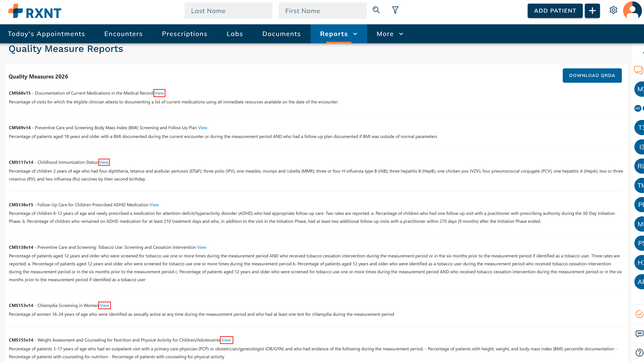This screenshot has width=644, height=362.
Task: View CMS153v14 Chlamydia Screening measure
Action: (x=105, y=305)
